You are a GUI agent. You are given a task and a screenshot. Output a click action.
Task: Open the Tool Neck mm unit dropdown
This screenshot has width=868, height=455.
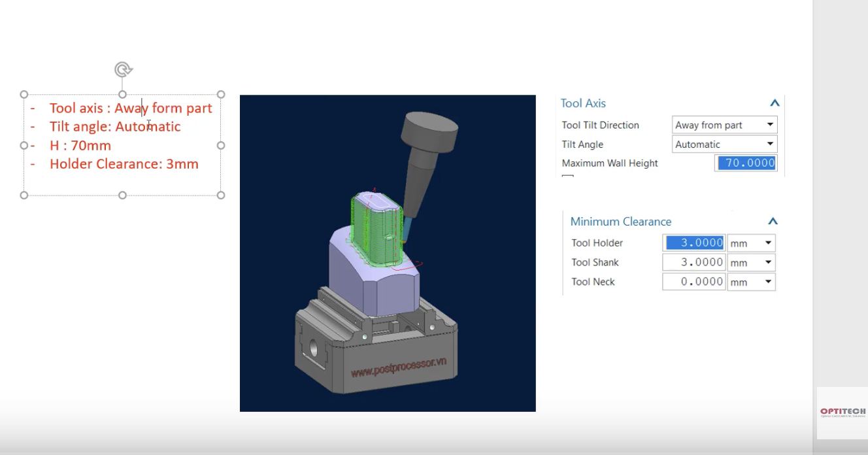coord(752,282)
